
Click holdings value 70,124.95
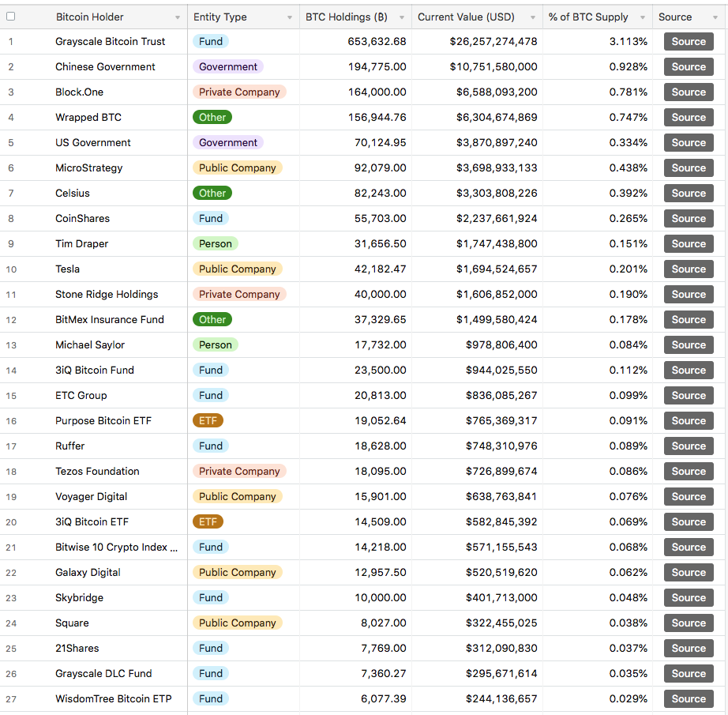pos(381,143)
